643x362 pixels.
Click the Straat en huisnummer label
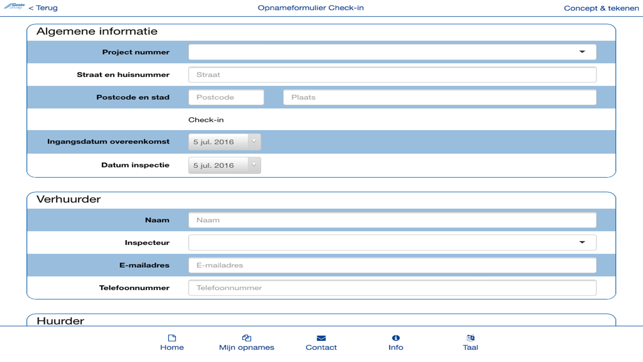123,75
